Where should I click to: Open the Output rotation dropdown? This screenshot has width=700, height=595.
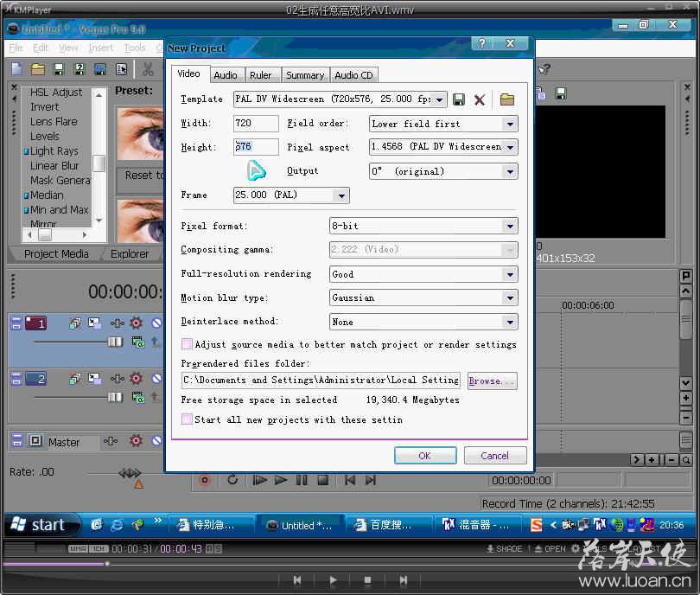tap(510, 171)
